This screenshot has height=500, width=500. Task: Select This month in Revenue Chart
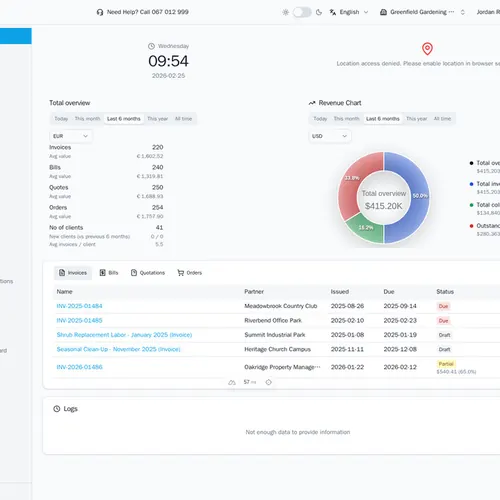pyautogui.click(x=346, y=119)
